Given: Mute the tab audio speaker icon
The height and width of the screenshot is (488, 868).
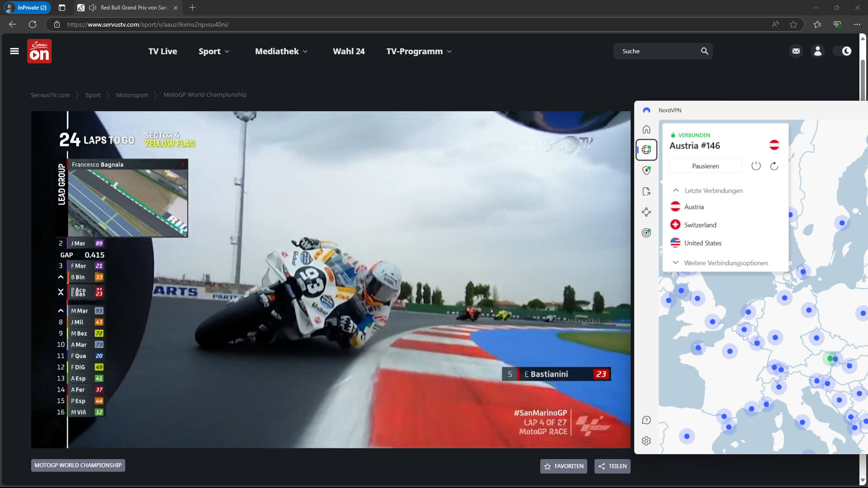Looking at the screenshot, I should [x=93, y=8].
